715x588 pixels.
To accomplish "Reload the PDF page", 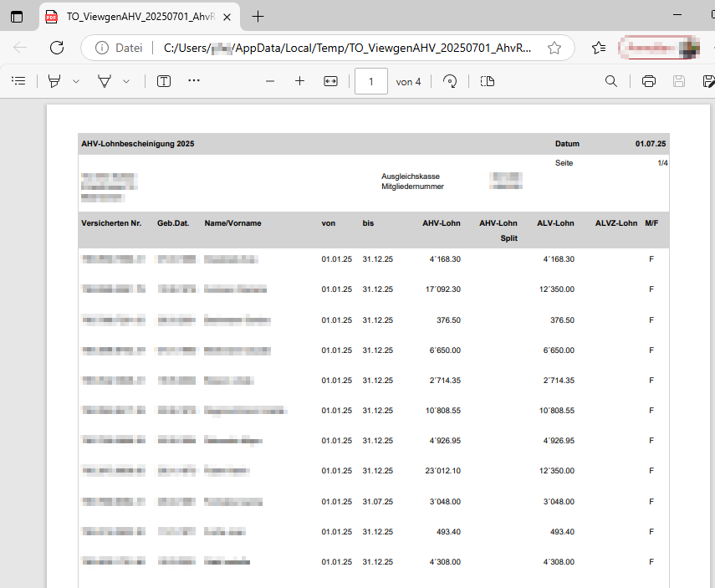I will 57,48.
